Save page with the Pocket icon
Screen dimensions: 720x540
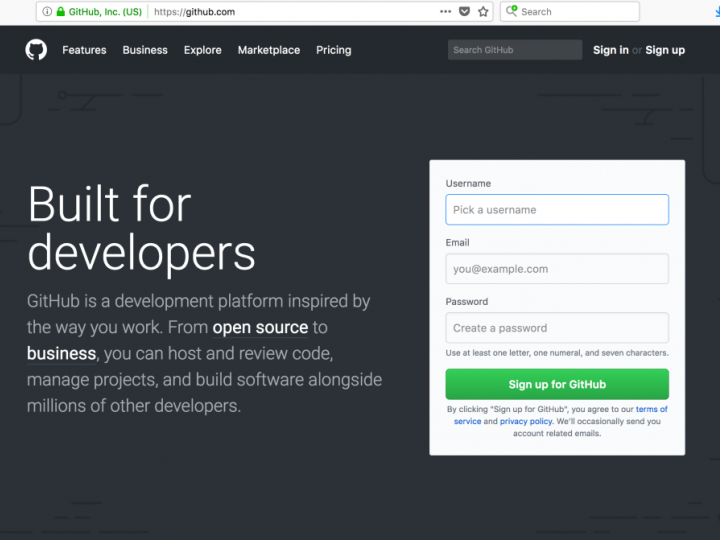[464, 11]
